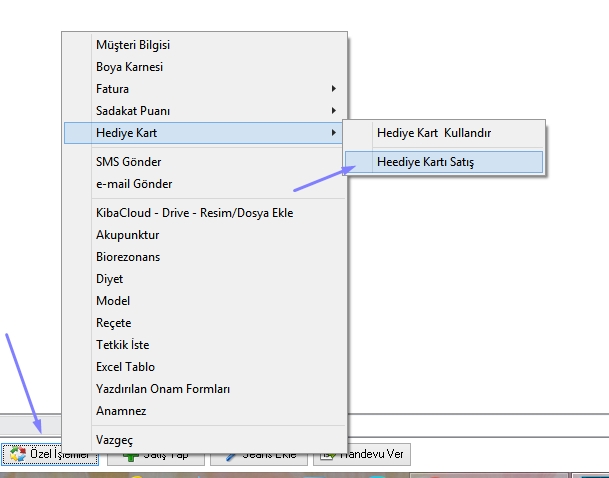This screenshot has height=478, width=609.
Task: Select Excel Tablo menu option
Action: [125, 367]
